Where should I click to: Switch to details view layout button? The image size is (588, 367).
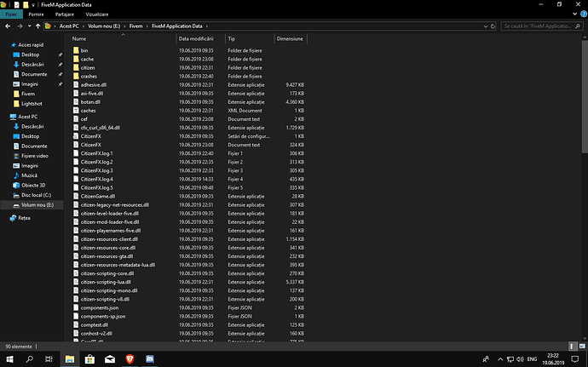pos(573,347)
